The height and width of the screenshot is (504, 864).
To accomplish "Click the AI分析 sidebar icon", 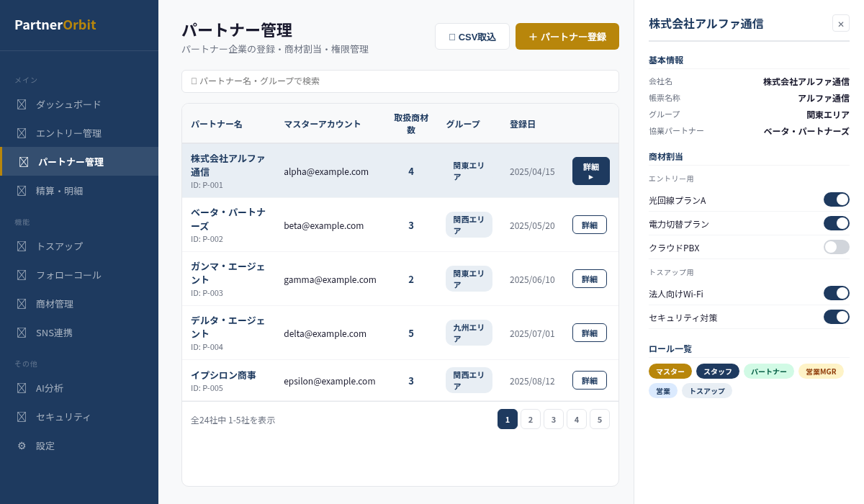I will (22, 388).
